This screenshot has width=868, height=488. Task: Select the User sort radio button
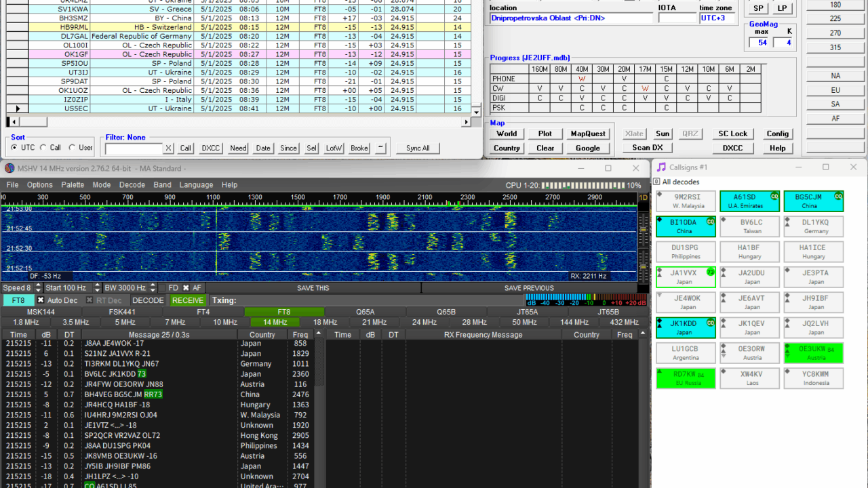tap(73, 148)
